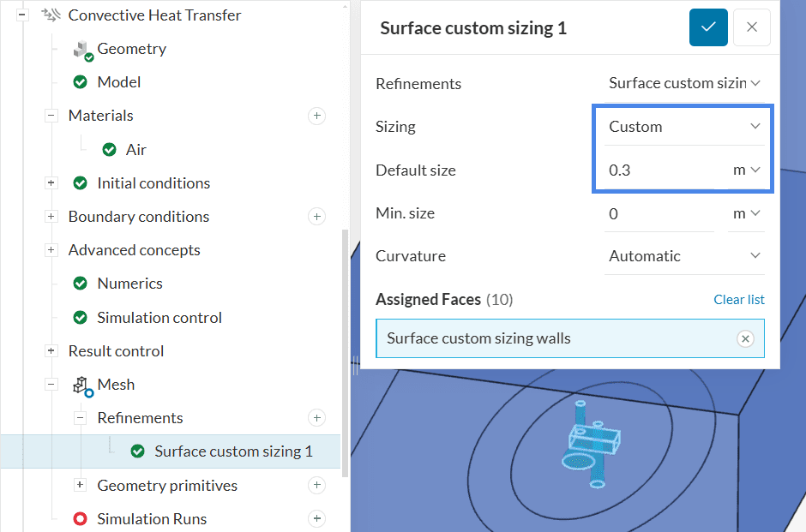Image resolution: width=806 pixels, height=532 pixels.
Task: Confirm surface custom sizing with checkmark button
Action: 708,27
